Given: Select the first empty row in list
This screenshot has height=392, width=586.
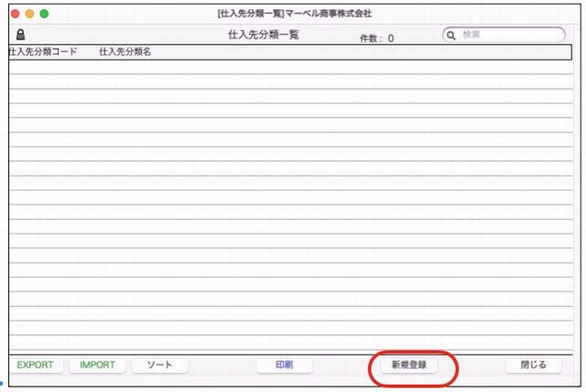Looking at the screenshot, I should [x=293, y=67].
